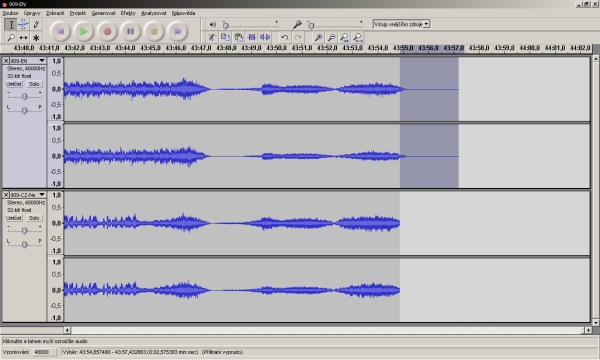The height and width of the screenshot is (360, 600).
Task: Zoom in on the waveform
Action: coord(318,37)
